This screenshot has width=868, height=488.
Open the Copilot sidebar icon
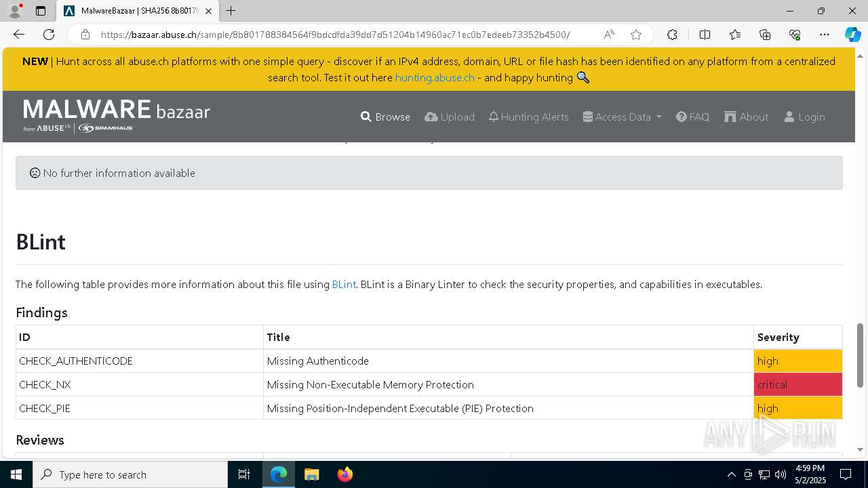852,35
